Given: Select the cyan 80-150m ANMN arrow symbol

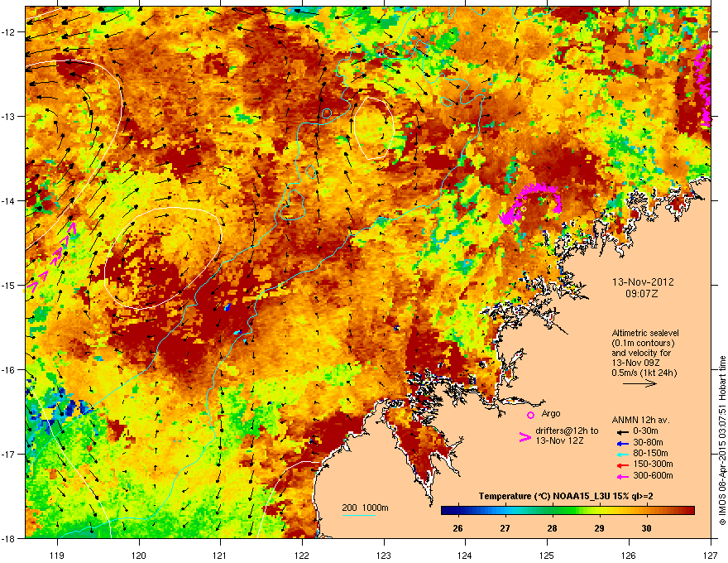Looking at the screenshot, I should coord(623,454).
